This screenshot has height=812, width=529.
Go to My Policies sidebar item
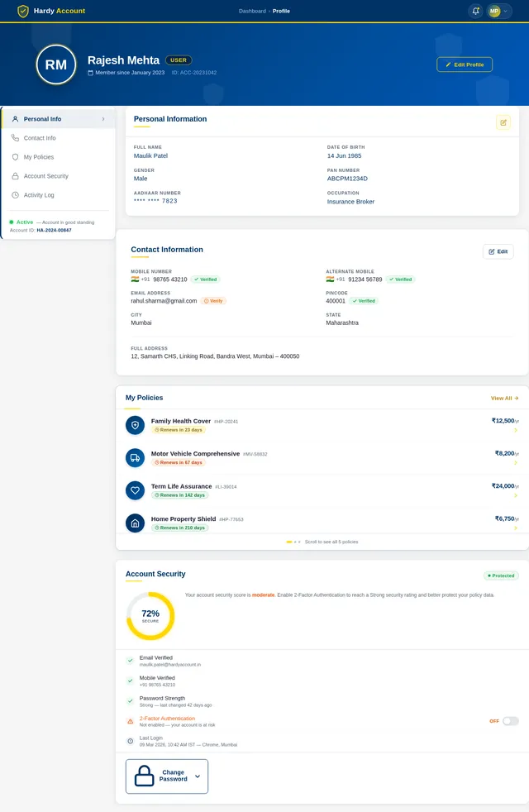[x=38, y=157]
